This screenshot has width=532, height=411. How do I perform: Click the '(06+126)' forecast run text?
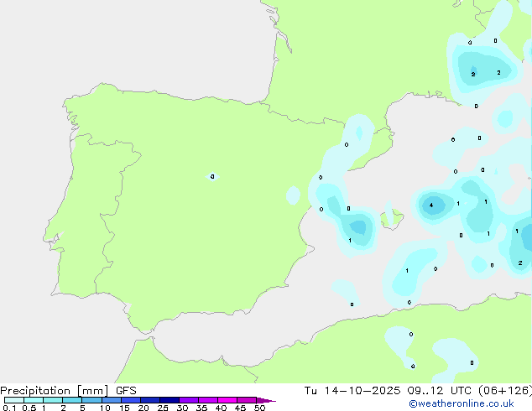[505, 391]
